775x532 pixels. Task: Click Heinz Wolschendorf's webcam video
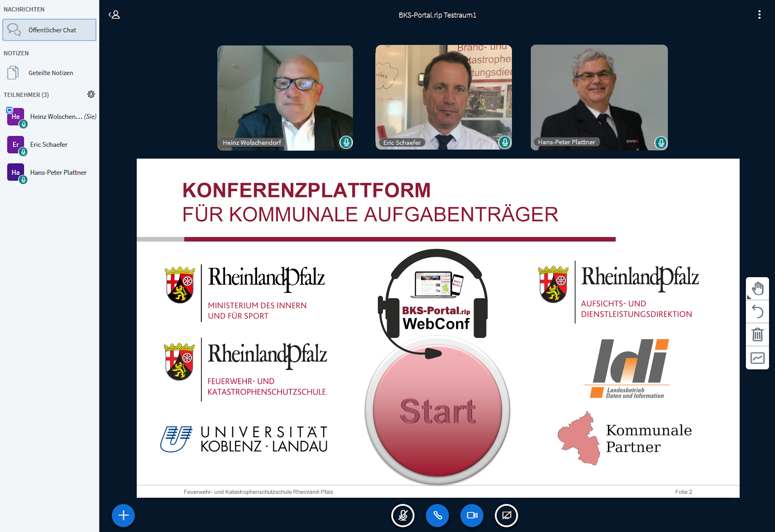click(285, 97)
